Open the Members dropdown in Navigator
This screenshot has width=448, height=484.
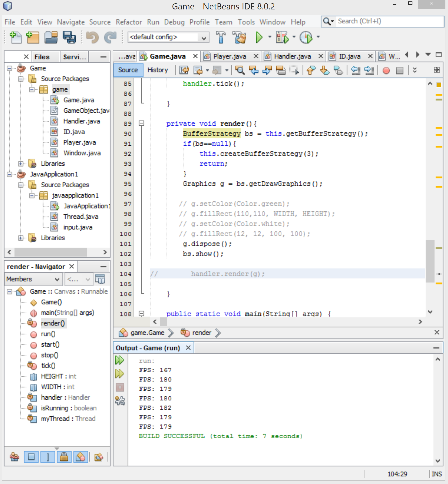pos(33,279)
